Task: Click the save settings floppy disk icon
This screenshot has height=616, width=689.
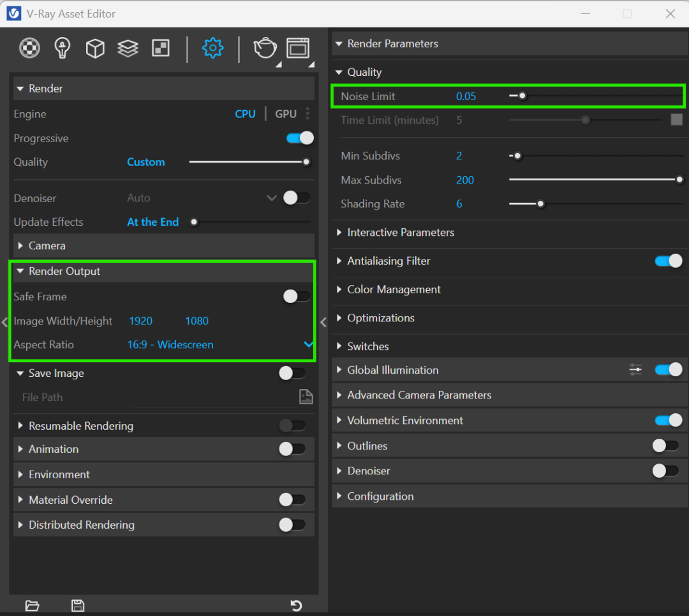Action: tap(78, 605)
